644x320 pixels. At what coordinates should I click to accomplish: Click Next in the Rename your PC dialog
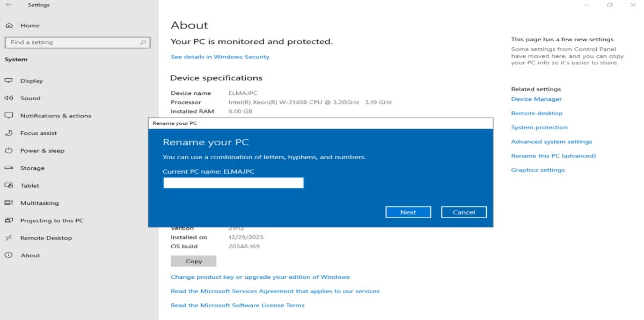(x=408, y=212)
